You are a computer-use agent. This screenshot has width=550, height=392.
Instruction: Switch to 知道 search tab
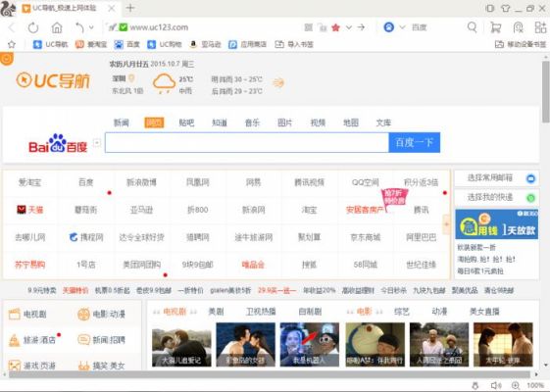click(x=220, y=122)
